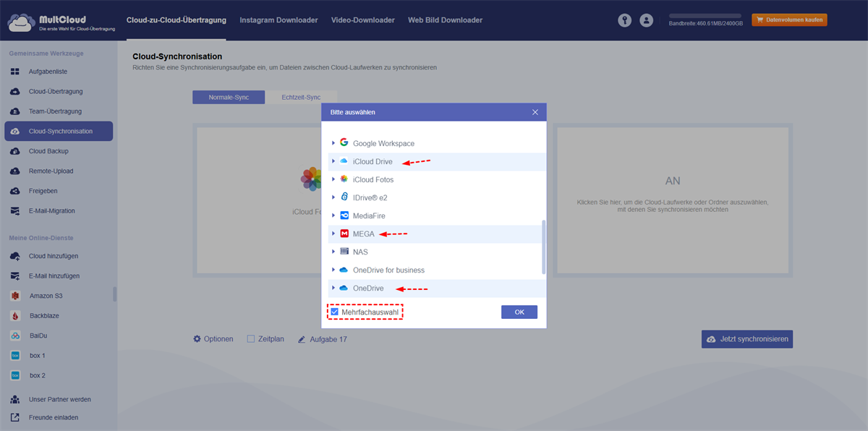Screen dimensions: 868x431
Task: Expand the Google Workspace tree node
Action: (333, 143)
